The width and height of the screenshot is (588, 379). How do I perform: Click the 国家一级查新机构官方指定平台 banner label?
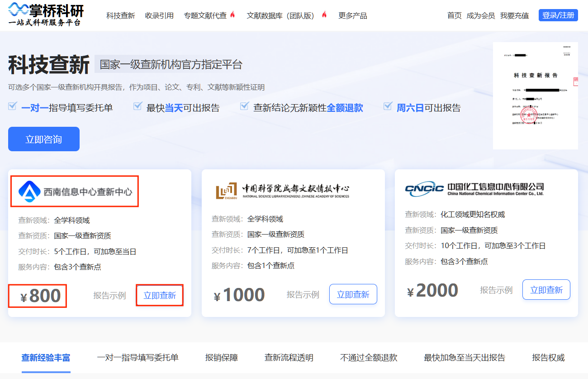coord(171,64)
